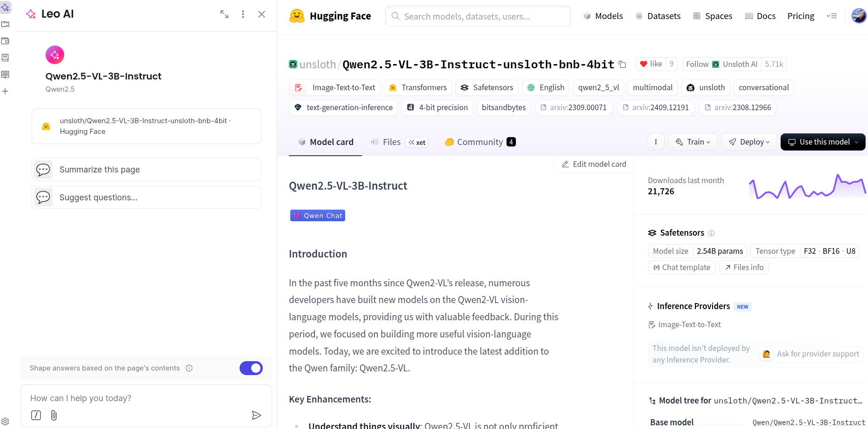Follow the Unsloth AI organization
Image resolution: width=868 pixels, height=429 pixels.
[721, 64]
